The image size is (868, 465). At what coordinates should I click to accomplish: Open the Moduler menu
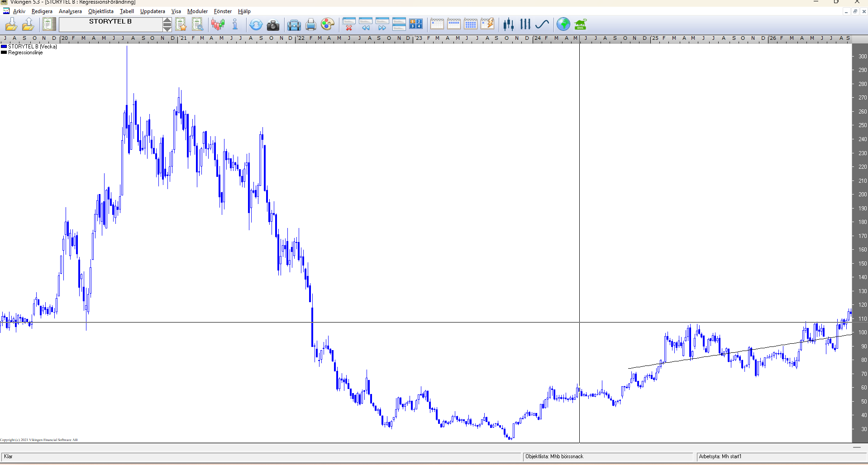pyautogui.click(x=198, y=11)
